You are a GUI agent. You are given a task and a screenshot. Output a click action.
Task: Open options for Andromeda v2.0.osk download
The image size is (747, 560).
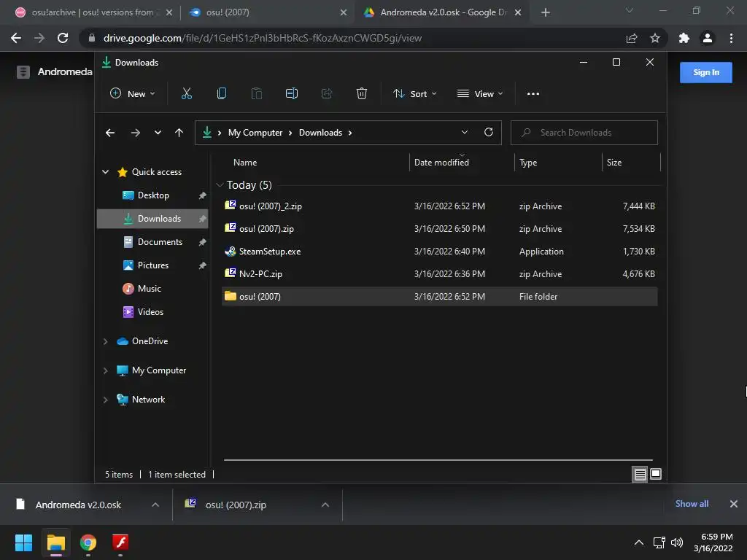[x=155, y=505]
